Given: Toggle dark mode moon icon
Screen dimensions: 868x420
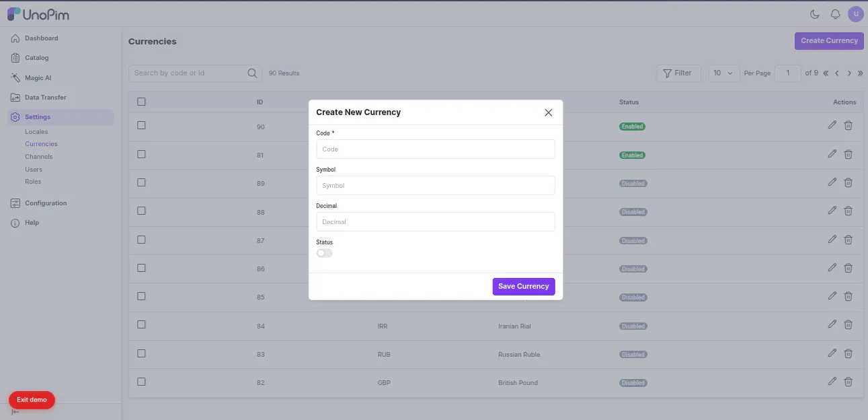Looking at the screenshot, I should (815, 14).
